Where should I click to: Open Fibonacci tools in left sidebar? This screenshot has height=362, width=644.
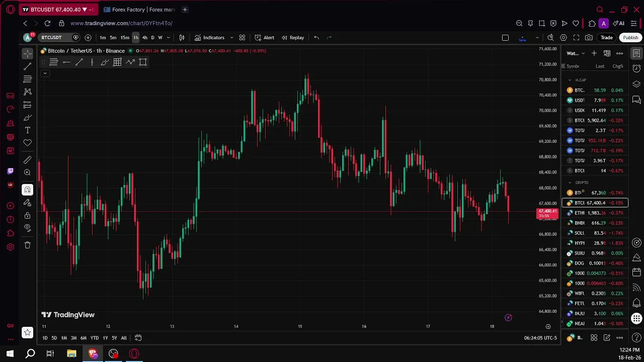coord(28,79)
